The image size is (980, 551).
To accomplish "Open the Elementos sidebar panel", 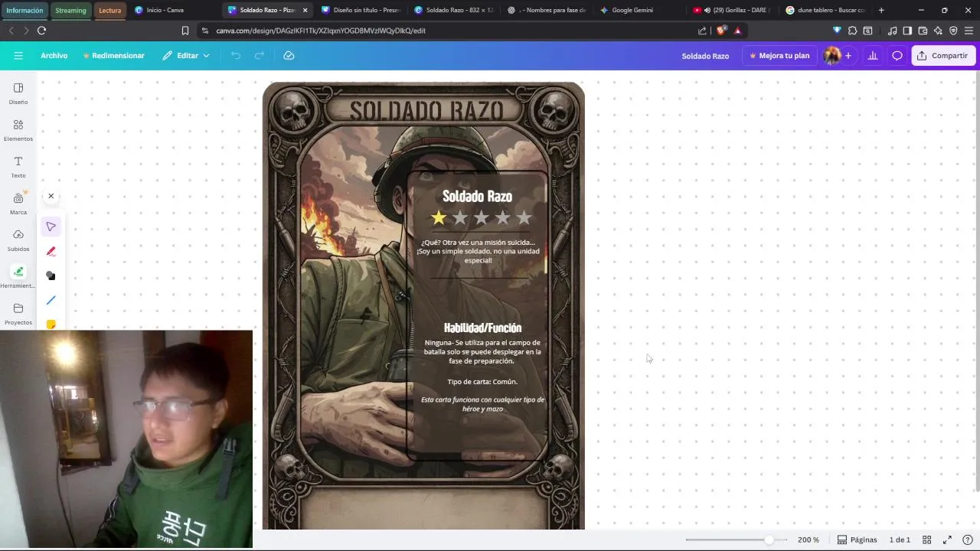I will [18, 130].
